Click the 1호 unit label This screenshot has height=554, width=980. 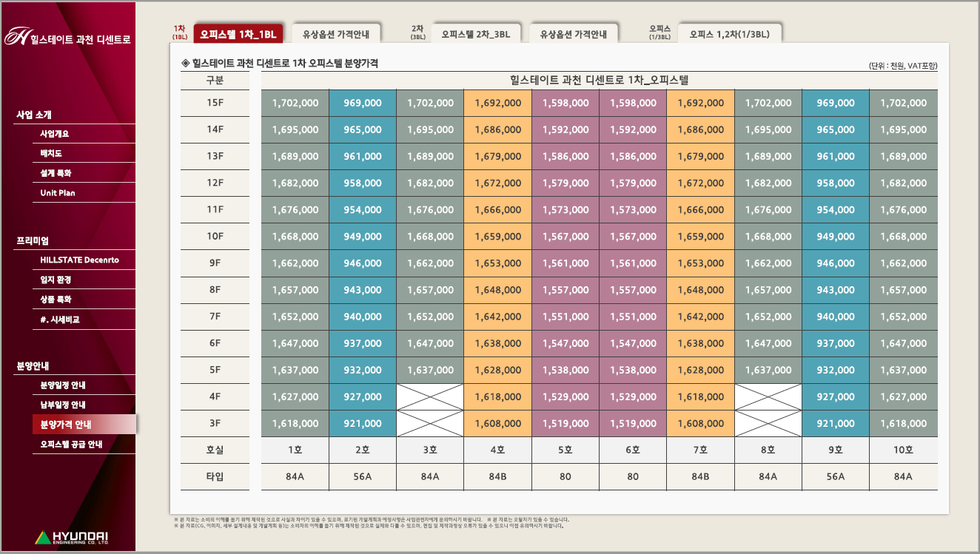(295, 450)
